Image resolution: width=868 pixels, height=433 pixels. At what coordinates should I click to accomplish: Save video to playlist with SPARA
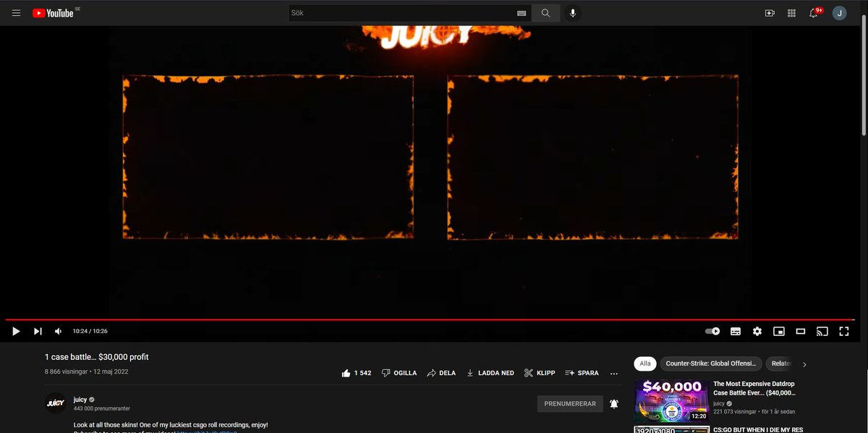coord(582,373)
